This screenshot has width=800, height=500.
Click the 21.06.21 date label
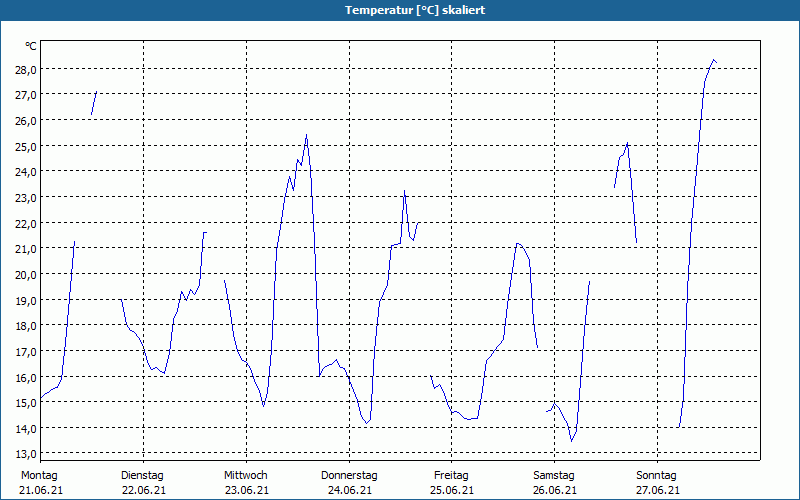(41, 491)
